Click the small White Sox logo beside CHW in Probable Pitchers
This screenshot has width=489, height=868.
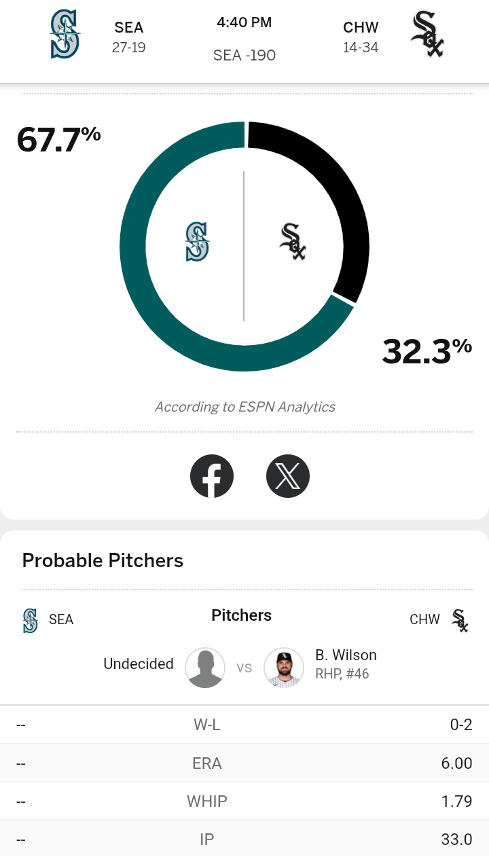(460, 620)
